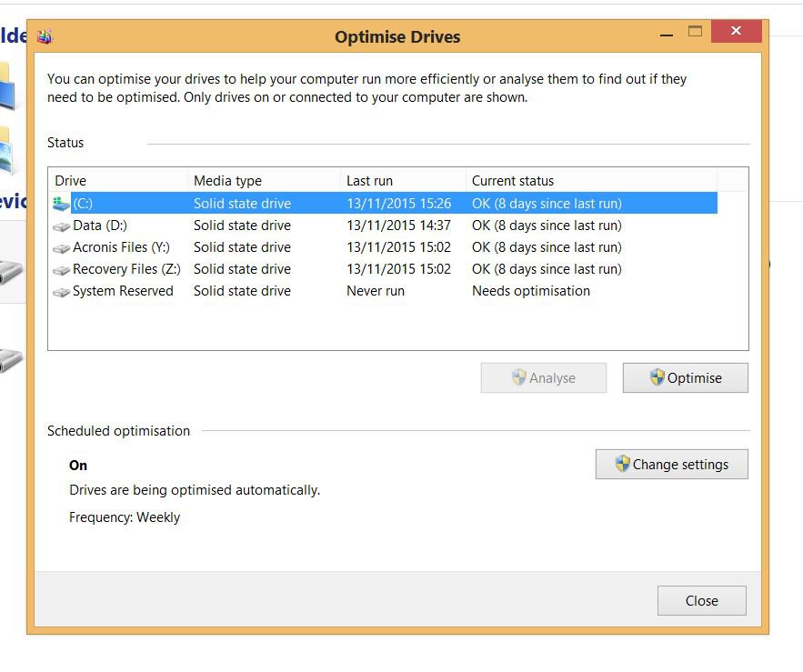The image size is (803, 672).
Task: Sort list by Current status column header
Action: point(591,181)
